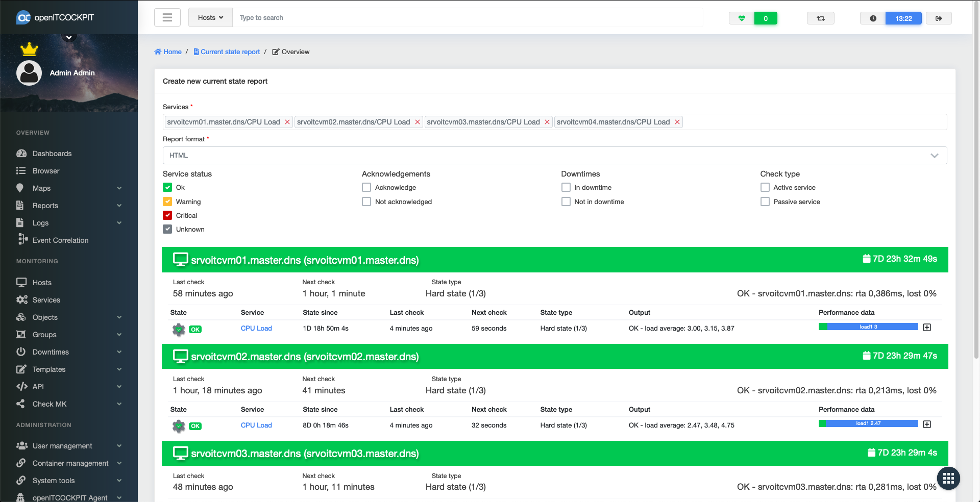Click the sign-out icon in header
Viewport: 980px width, 502px height.
[939, 18]
